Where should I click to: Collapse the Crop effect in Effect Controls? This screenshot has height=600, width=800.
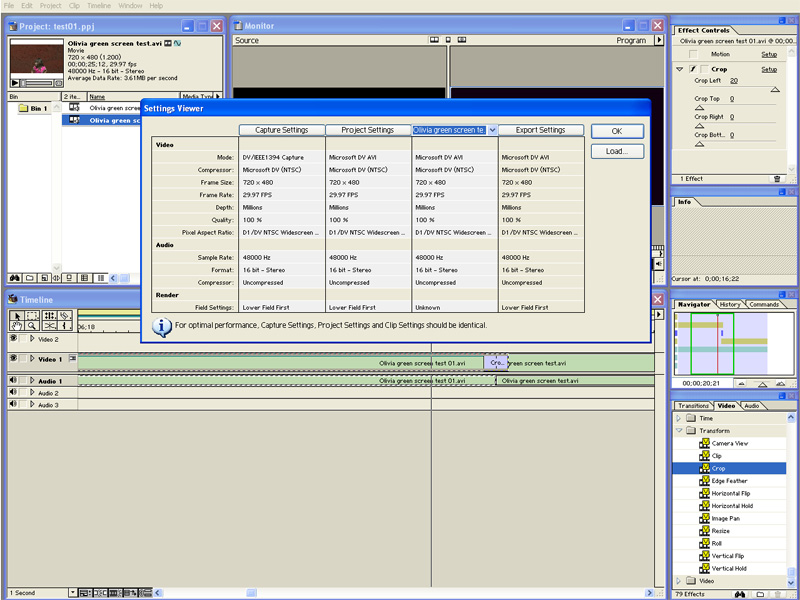(x=680, y=69)
